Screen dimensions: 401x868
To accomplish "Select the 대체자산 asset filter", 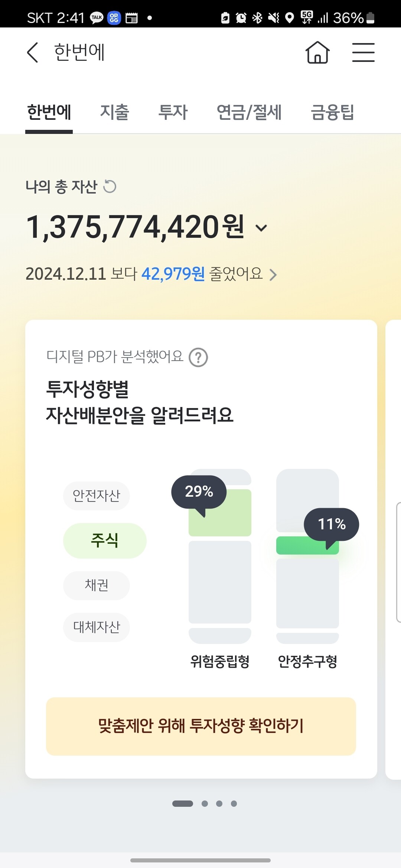I will click(97, 627).
